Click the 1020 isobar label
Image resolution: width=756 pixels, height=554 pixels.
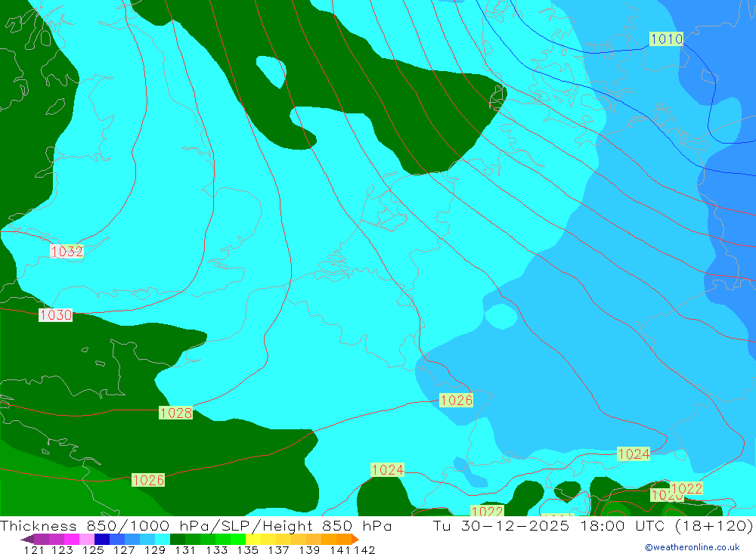click(665, 496)
